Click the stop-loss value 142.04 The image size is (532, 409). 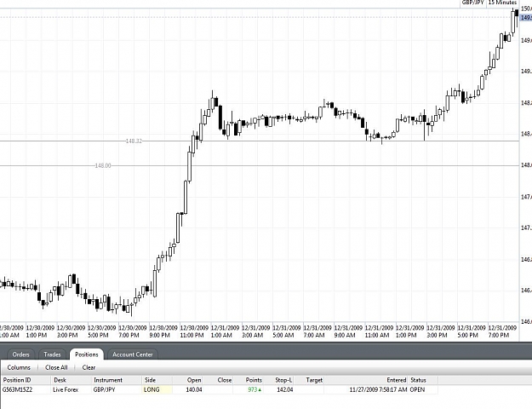285,389
